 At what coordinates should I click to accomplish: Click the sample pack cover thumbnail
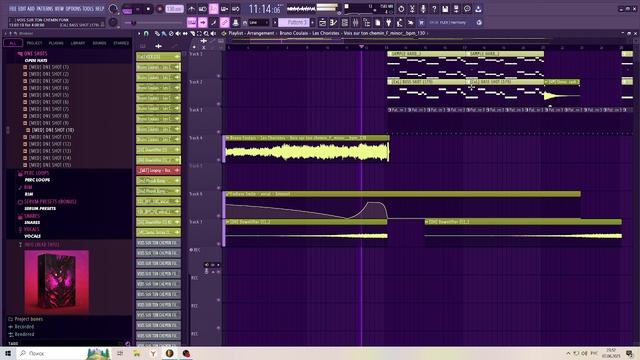pos(56,282)
